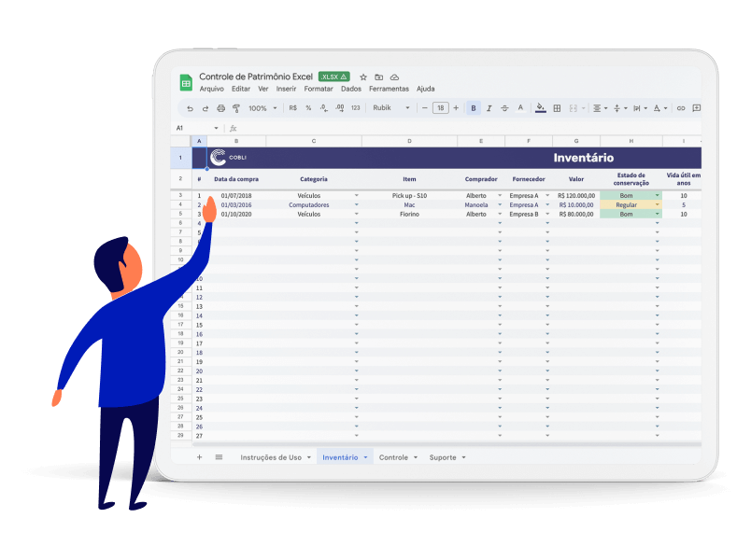Open text rotation dropdown

point(659,108)
